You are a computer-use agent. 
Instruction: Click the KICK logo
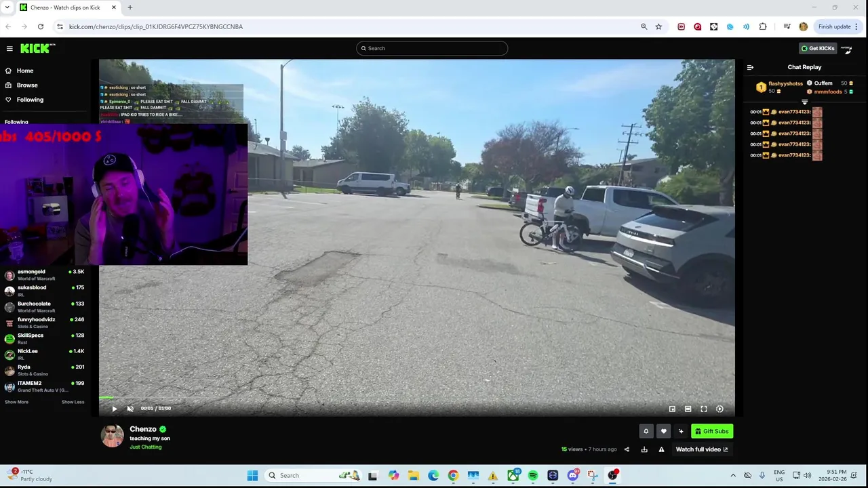(37, 48)
